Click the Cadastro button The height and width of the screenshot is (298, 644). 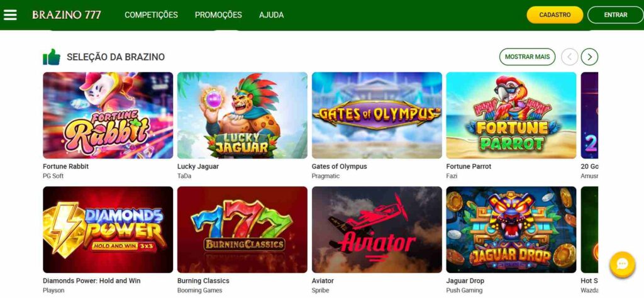pos(555,15)
